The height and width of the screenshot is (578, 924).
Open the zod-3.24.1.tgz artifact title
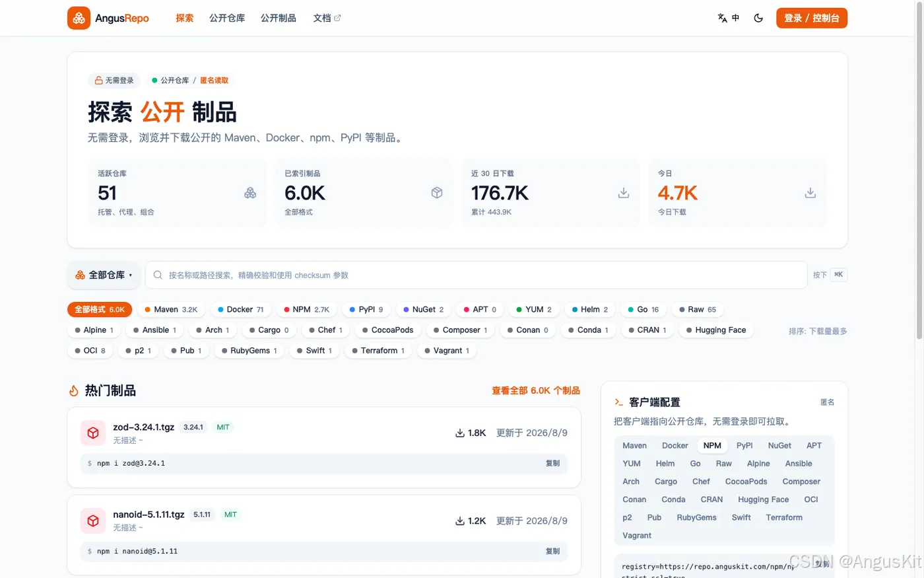(x=143, y=427)
